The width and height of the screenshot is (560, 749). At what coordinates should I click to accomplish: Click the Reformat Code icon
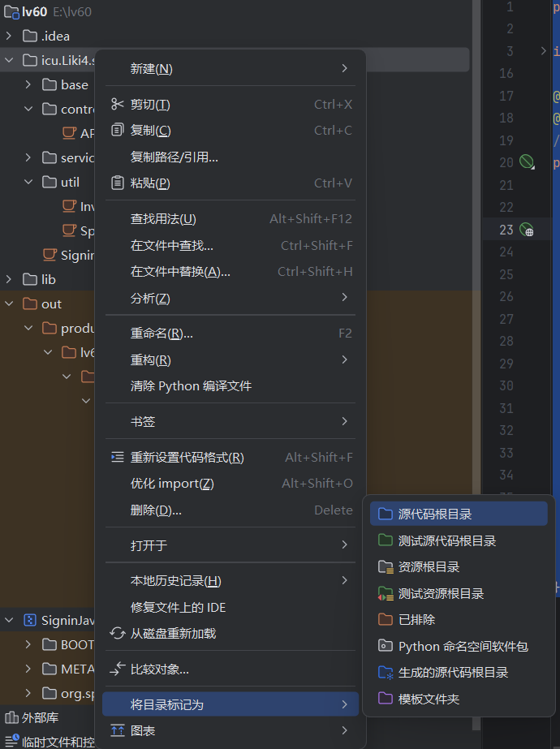[x=117, y=457]
